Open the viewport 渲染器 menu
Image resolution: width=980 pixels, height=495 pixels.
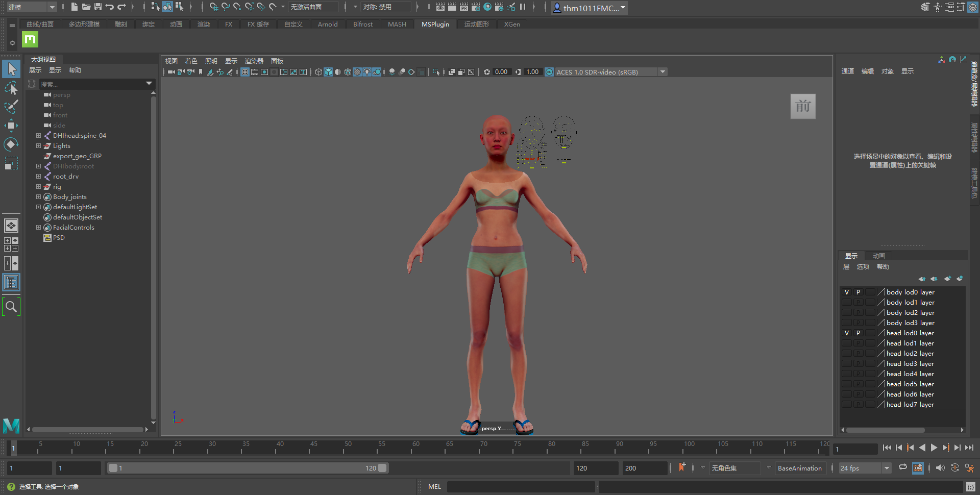(x=254, y=61)
